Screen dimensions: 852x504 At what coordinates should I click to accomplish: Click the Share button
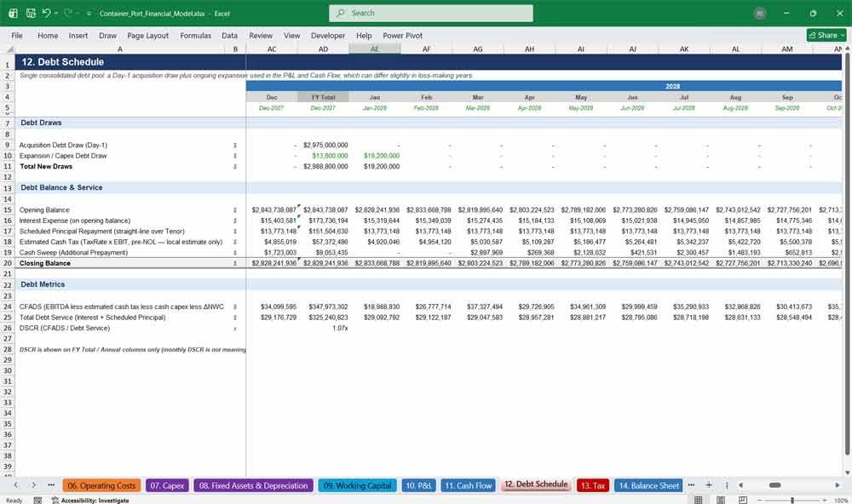click(x=826, y=35)
